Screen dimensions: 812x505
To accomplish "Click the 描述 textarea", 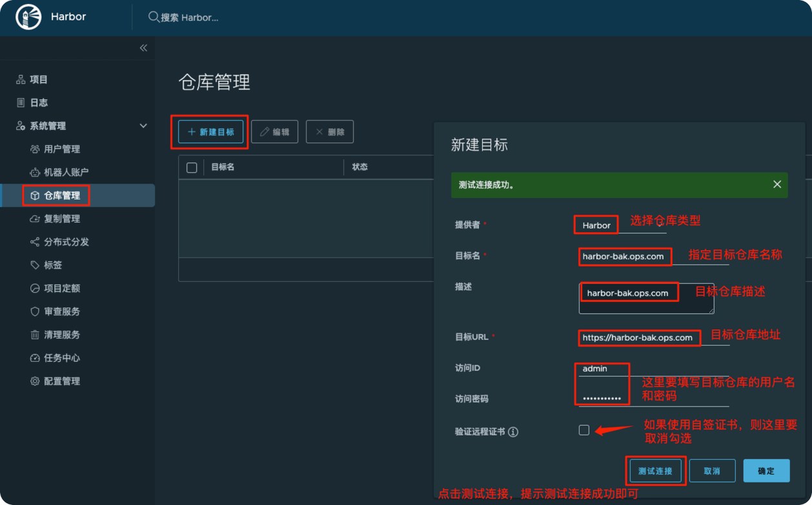I will click(646, 298).
